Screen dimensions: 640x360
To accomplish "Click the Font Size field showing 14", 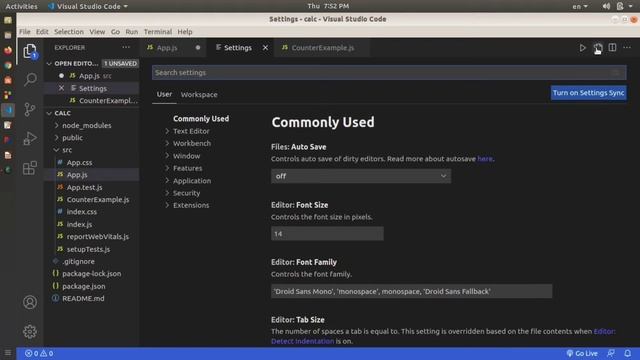I will click(x=327, y=234).
